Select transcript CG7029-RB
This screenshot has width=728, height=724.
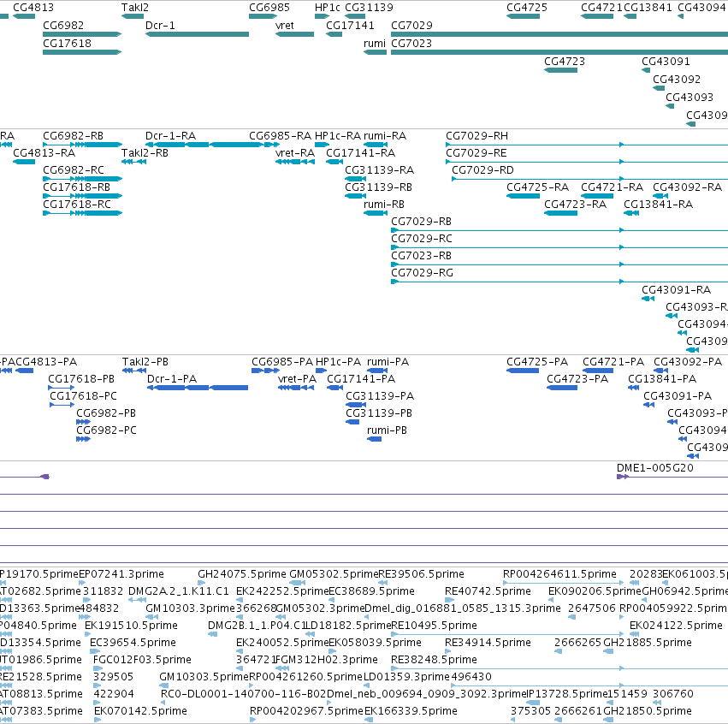(421, 222)
